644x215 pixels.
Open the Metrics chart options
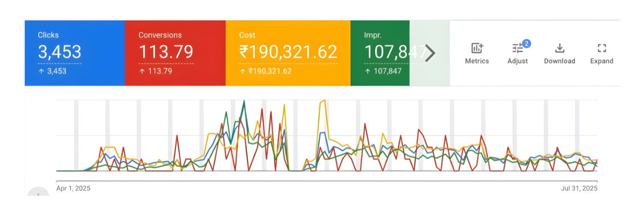coord(477,53)
